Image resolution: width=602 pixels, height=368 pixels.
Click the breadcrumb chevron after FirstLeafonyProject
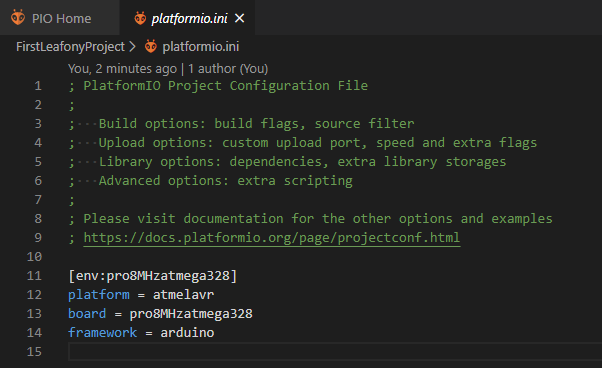132,47
